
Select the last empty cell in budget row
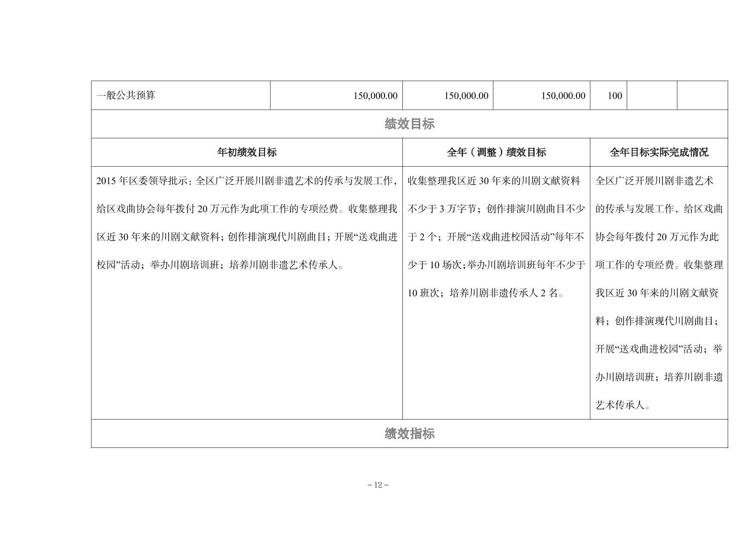(x=702, y=96)
